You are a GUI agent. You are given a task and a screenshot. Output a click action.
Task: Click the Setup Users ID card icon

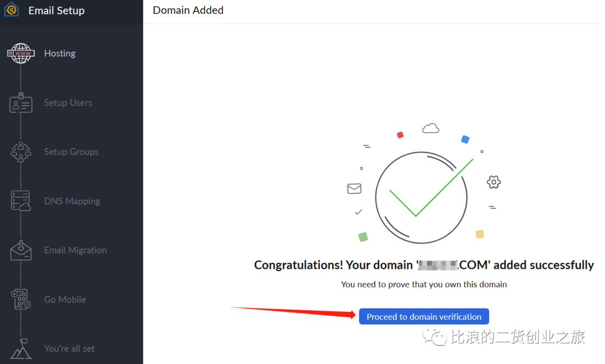pos(21,103)
